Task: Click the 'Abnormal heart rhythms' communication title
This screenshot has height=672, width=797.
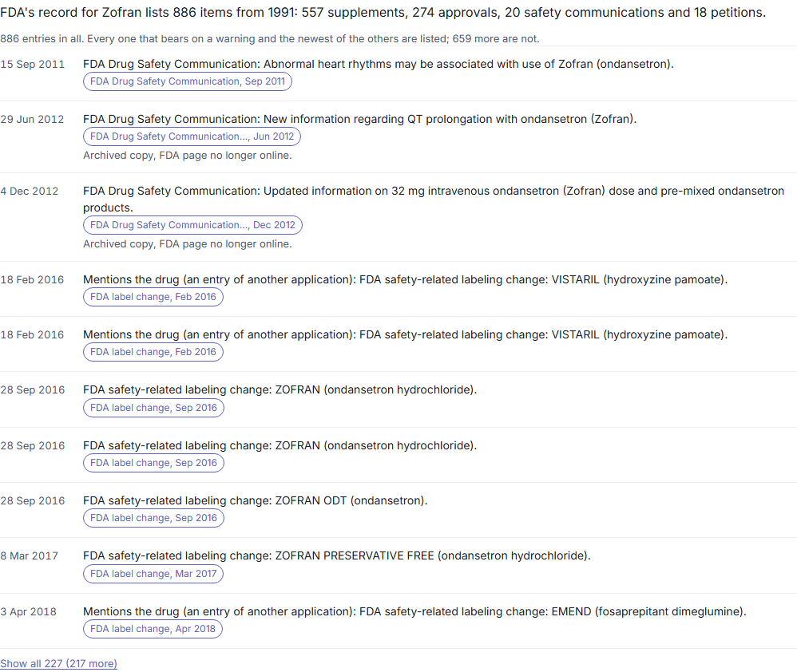Action: pos(379,64)
